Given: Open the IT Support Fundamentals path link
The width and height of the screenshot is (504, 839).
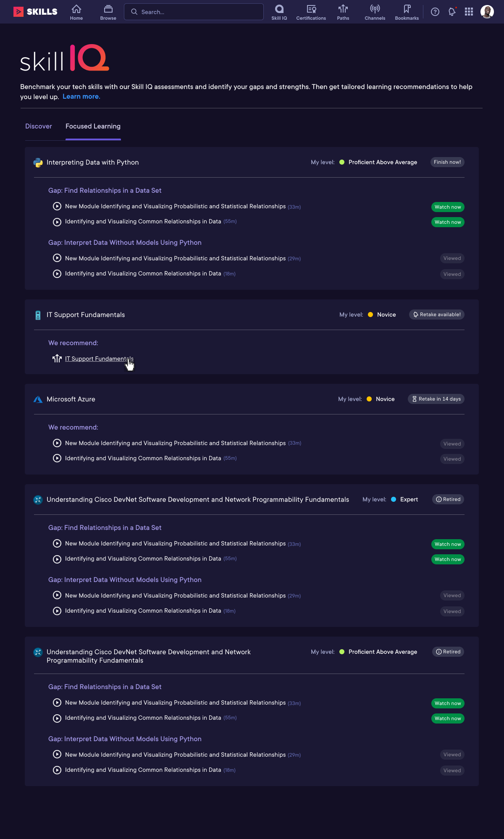Looking at the screenshot, I should click(x=99, y=359).
